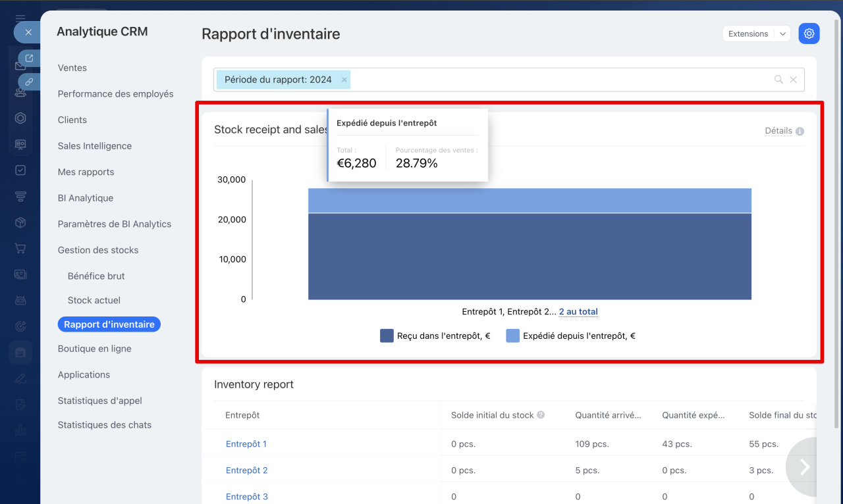
Task: Go to 'Bénéfice brut' in the sidebar
Action: 96,276
